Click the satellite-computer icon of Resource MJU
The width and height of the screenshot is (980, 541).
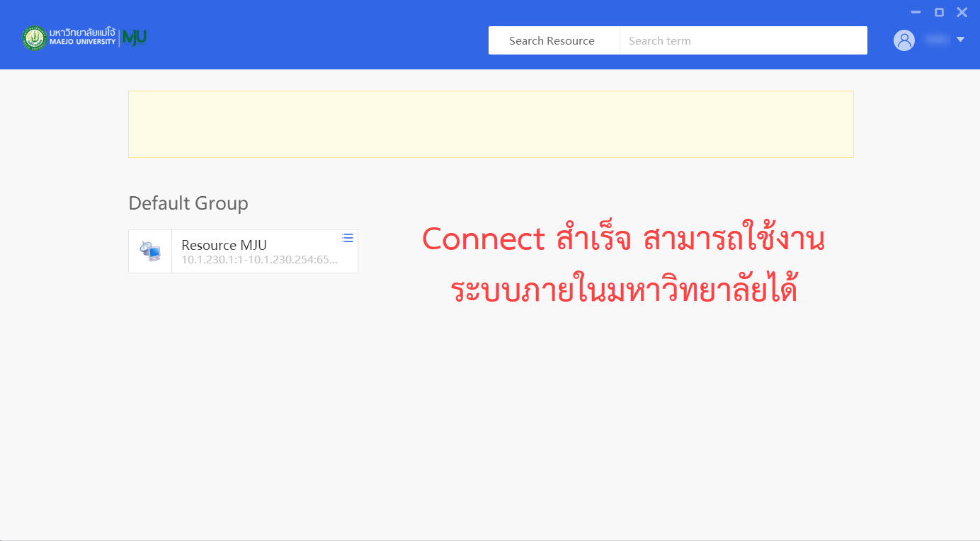click(x=150, y=251)
